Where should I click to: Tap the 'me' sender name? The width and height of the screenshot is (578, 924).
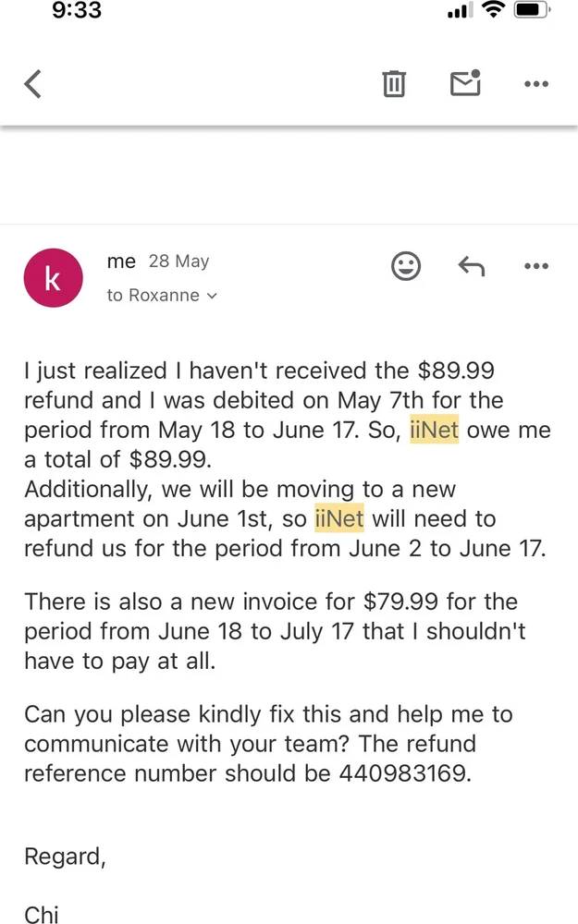(121, 261)
